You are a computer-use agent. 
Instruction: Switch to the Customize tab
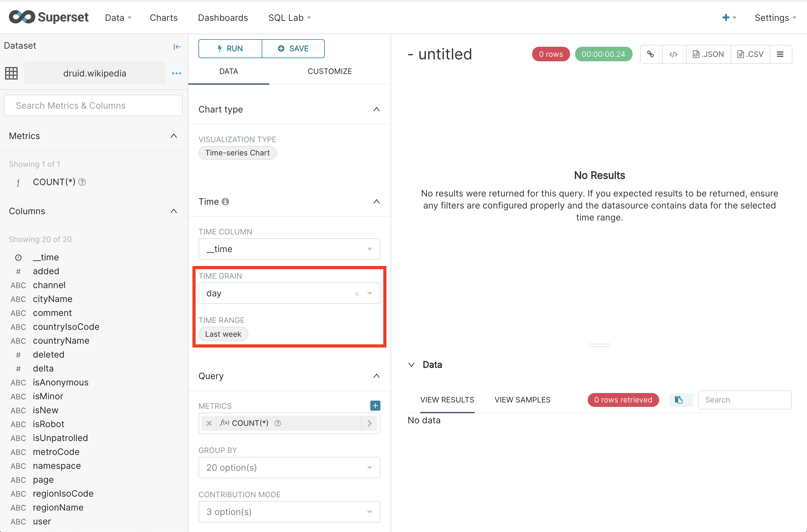(330, 71)
